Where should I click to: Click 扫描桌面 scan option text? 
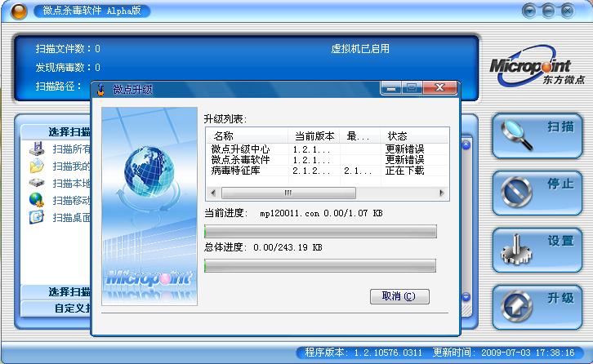coord(72,218)
